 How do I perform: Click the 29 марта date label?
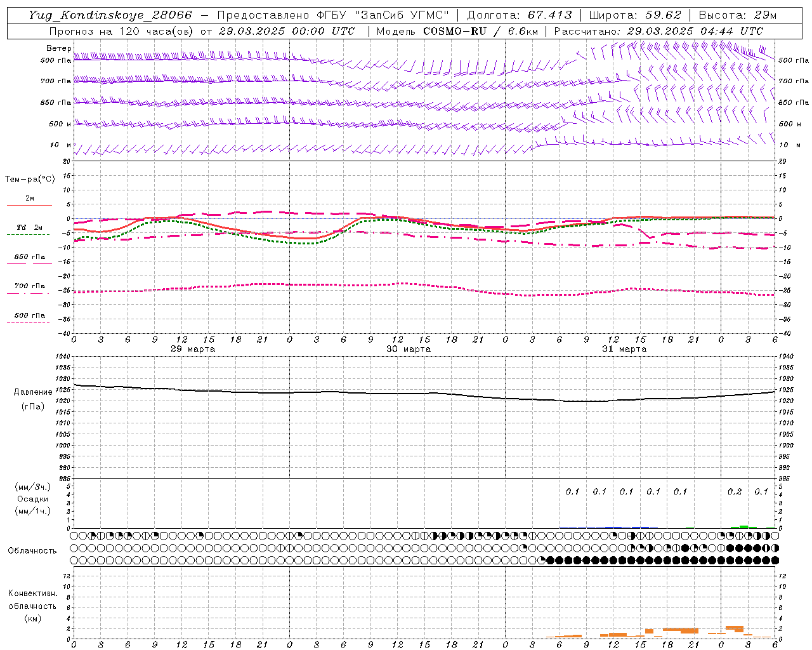tap(193, 349)
